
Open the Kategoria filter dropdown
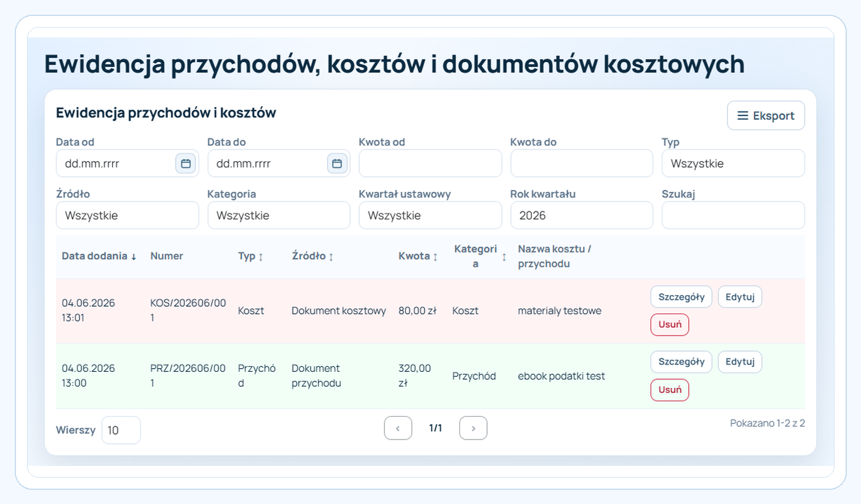(x=279, y=216)
